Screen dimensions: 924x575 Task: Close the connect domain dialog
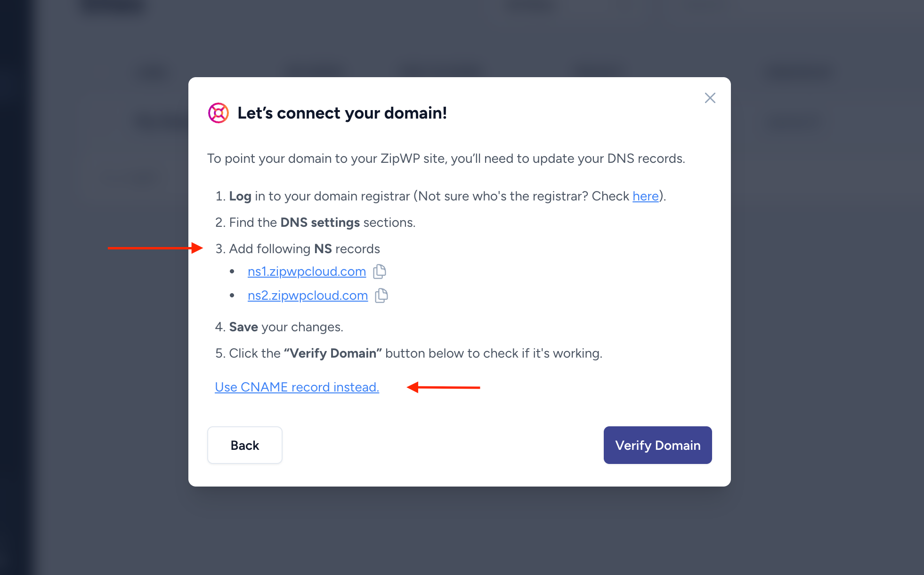point(710,98)
